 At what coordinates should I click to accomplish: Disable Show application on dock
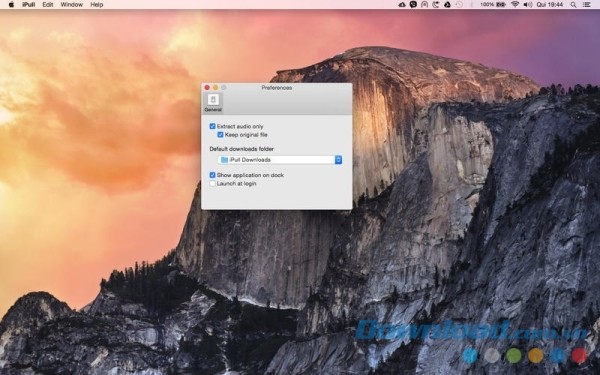pyautogui.click(x=212, y=175)
